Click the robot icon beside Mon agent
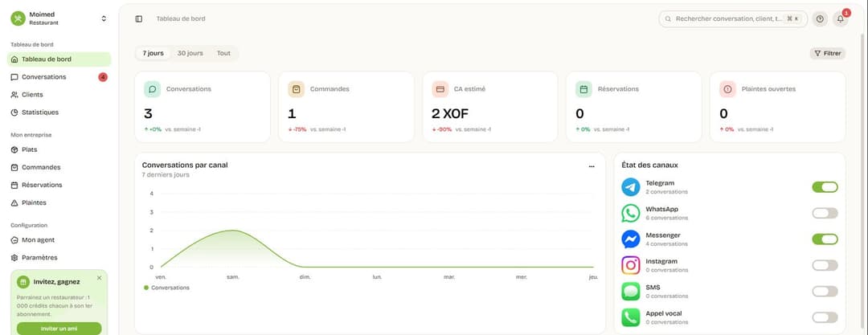 pyautogui.click(x=14, y=239)
